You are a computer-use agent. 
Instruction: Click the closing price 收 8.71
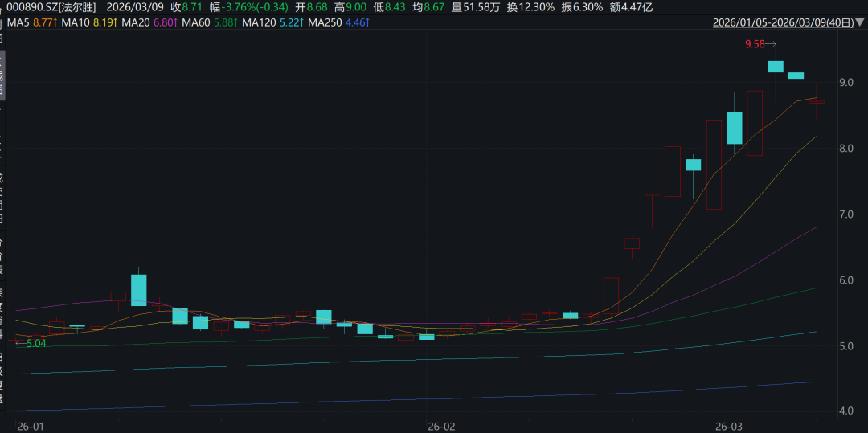click(x=186, y=8)
